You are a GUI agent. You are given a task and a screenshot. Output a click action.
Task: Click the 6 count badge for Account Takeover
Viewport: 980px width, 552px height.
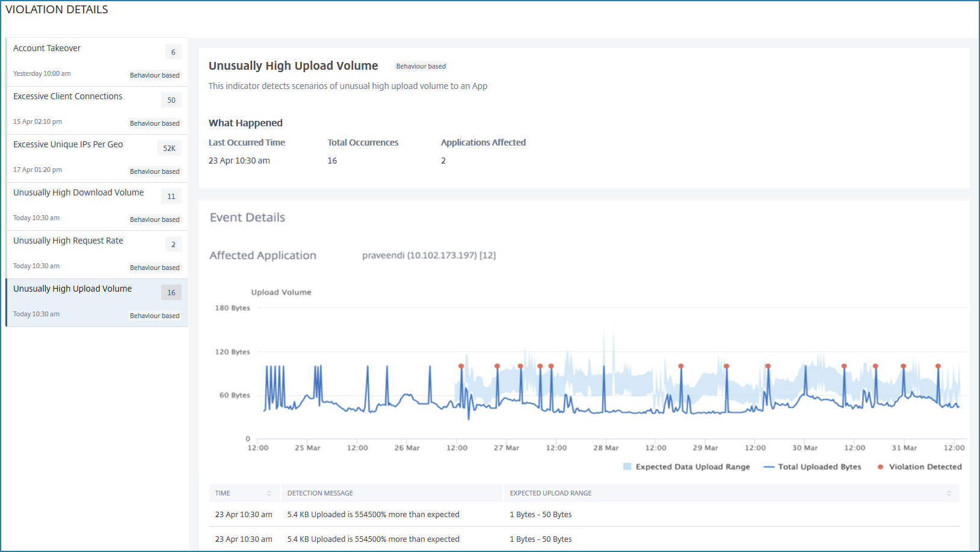click(x=173, y=52)
